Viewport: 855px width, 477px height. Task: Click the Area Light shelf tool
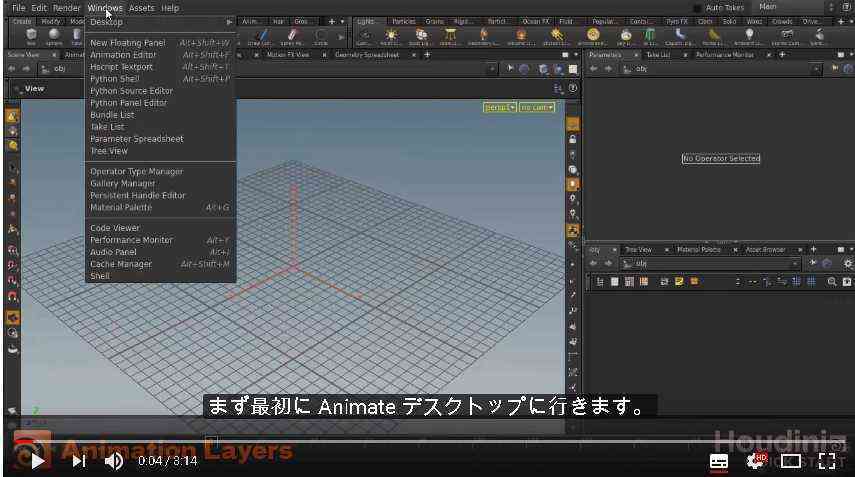click(x=450, y=37)
